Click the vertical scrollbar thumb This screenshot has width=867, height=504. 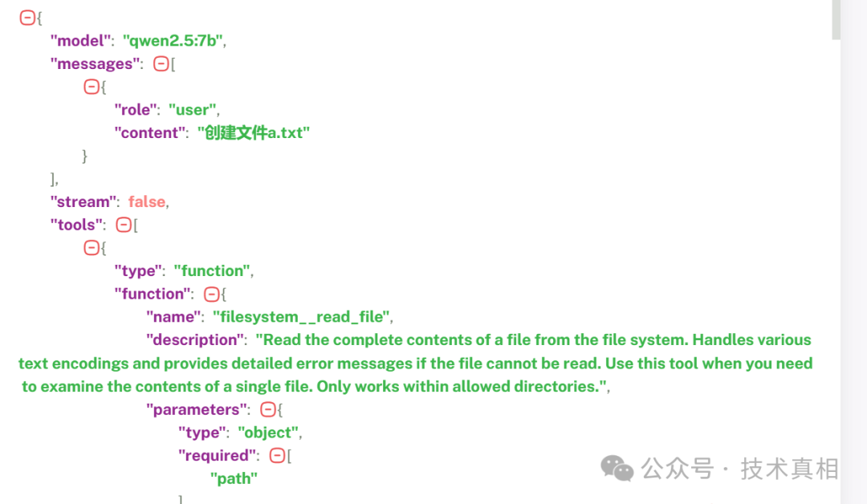point(836,19)
